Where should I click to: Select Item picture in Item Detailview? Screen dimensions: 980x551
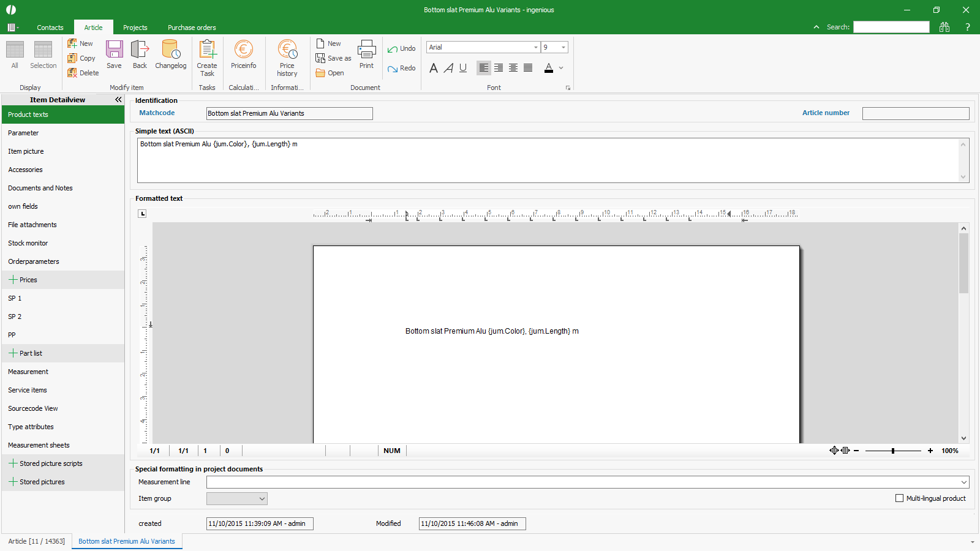26,151
